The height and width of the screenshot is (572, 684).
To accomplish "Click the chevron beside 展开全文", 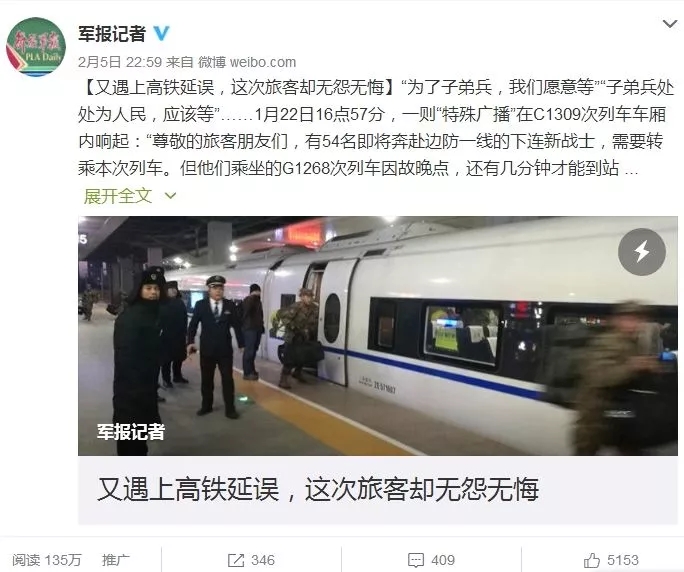I will coord(171,196).
